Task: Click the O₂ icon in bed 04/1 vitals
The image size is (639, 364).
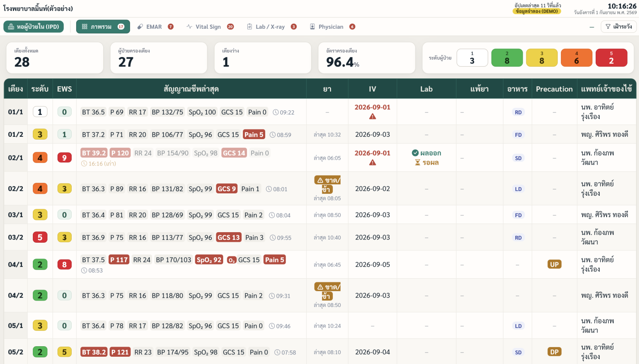Action: pos(231,260)
